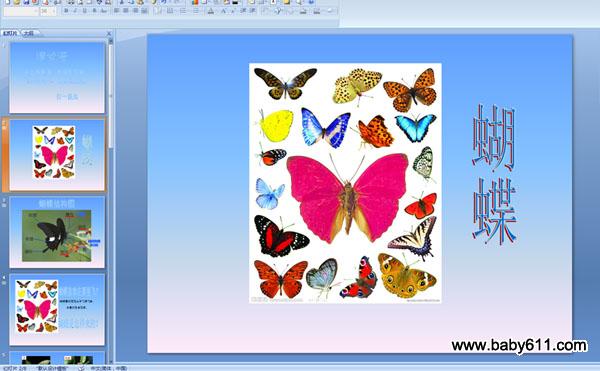Viewport: 600px width, 371px height.
Task: Select the fourth slide thumbnail with butterflies
Action: (x=57, y=309)
